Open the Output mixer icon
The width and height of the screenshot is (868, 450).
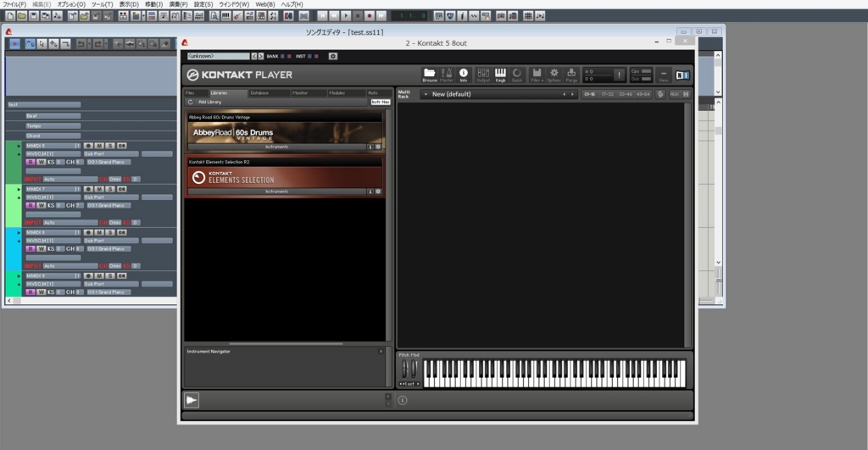[x=483, y=75]
